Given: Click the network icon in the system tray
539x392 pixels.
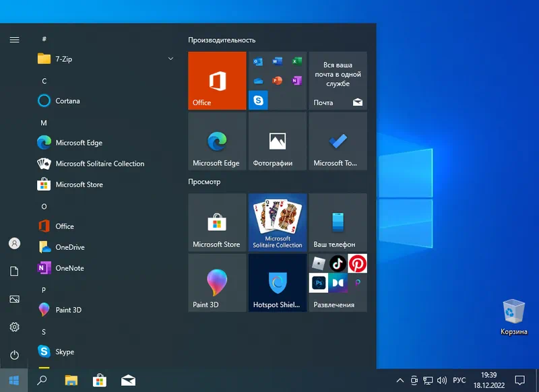Looking at the screenshot, I should (428, 381).
